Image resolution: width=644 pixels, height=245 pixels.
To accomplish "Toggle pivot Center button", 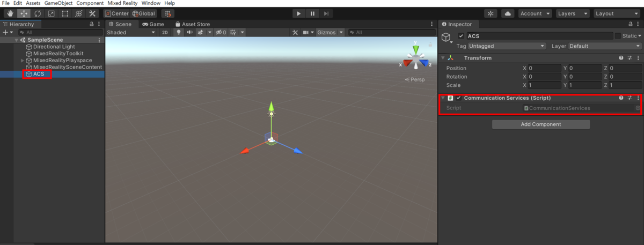I will tap(116, 13).
